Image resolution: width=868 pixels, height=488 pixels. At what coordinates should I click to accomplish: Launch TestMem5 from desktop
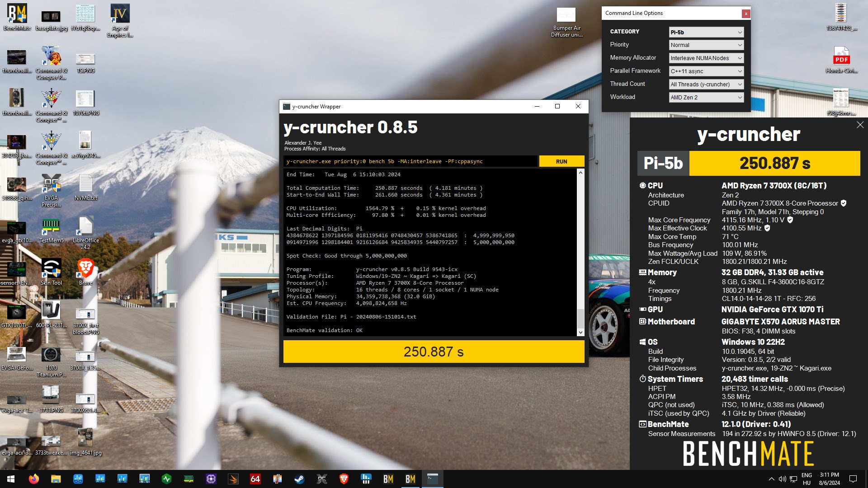pos(51,230)
